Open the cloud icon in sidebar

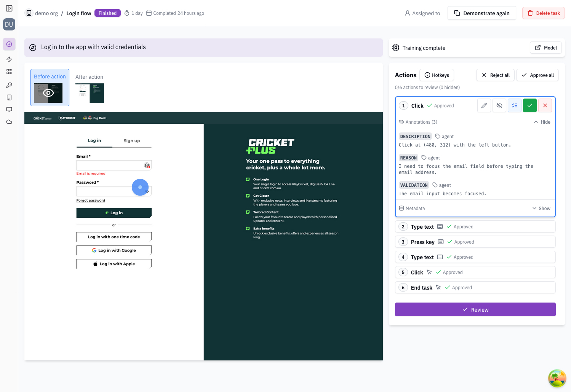(x=9, y=122)
